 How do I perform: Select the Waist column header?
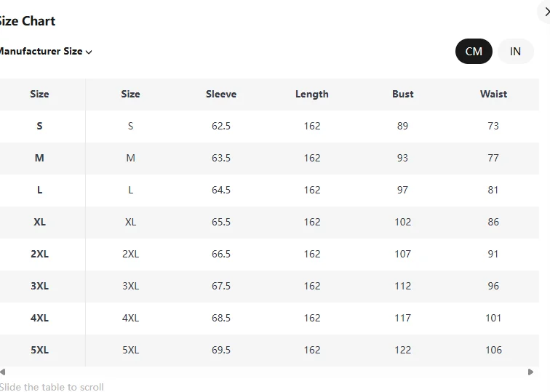coord(493,94)
